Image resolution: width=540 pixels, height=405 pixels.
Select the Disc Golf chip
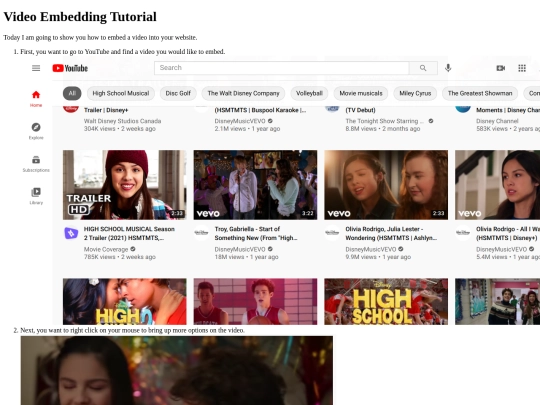(x=178, y=93)
